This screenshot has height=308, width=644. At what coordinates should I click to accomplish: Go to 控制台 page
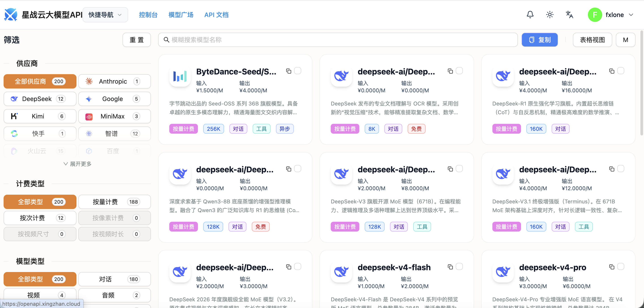[x=148, y=15]
